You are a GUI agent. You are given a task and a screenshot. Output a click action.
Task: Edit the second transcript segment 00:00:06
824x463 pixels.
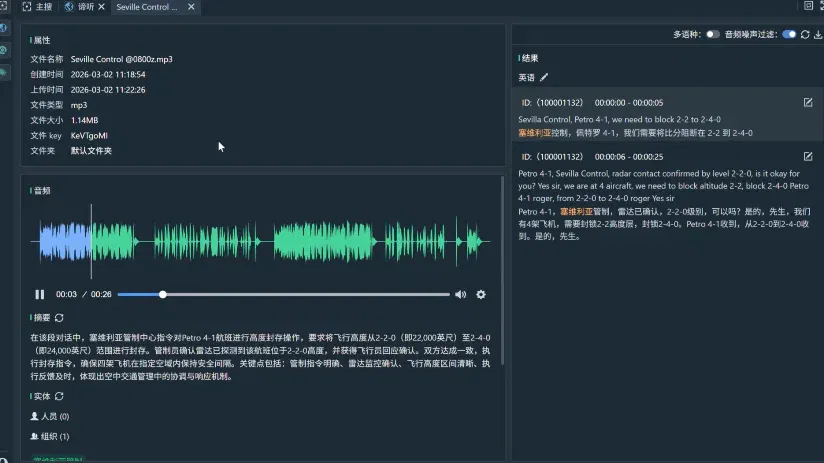[x=808, y=157]
